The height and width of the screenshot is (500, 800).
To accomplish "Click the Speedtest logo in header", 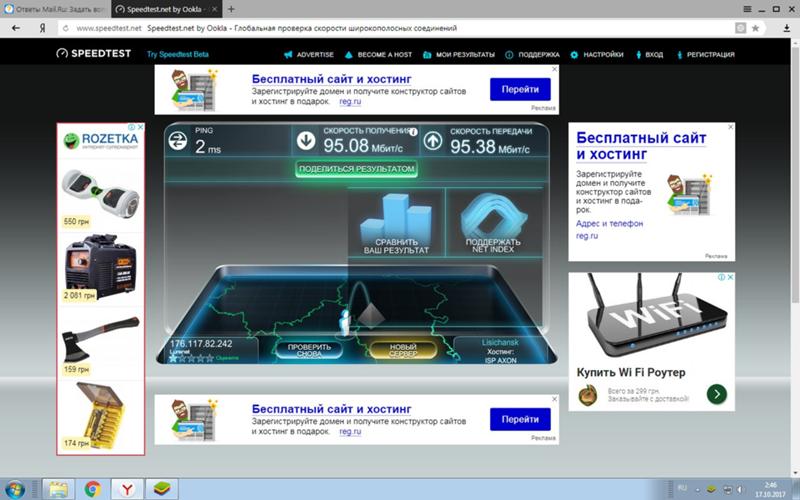I will [94, 54].
